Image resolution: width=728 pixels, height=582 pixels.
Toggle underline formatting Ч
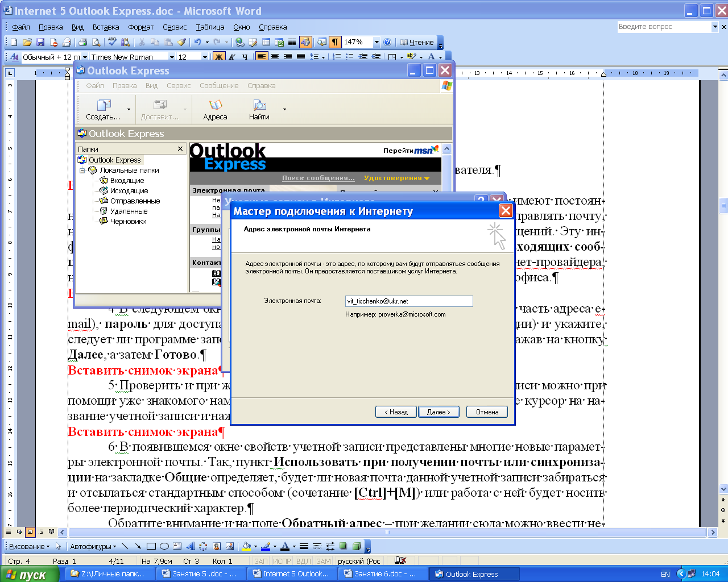pos(245,57)
